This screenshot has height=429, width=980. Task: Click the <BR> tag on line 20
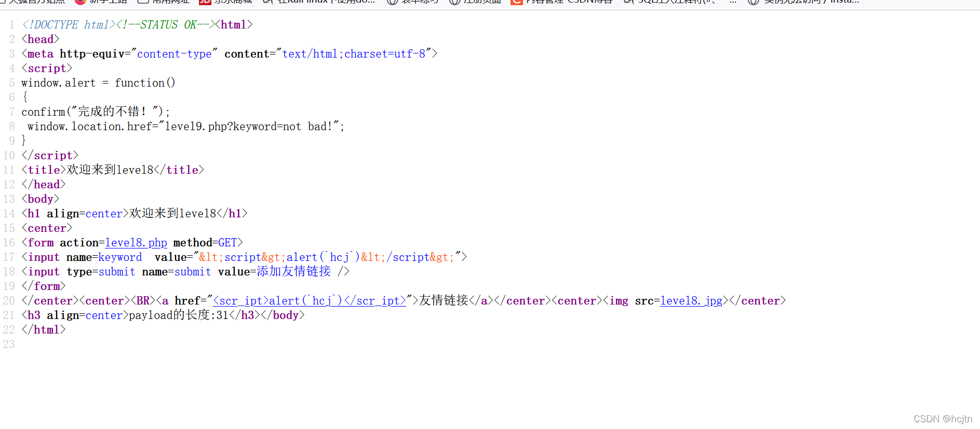tap(143, 301)
